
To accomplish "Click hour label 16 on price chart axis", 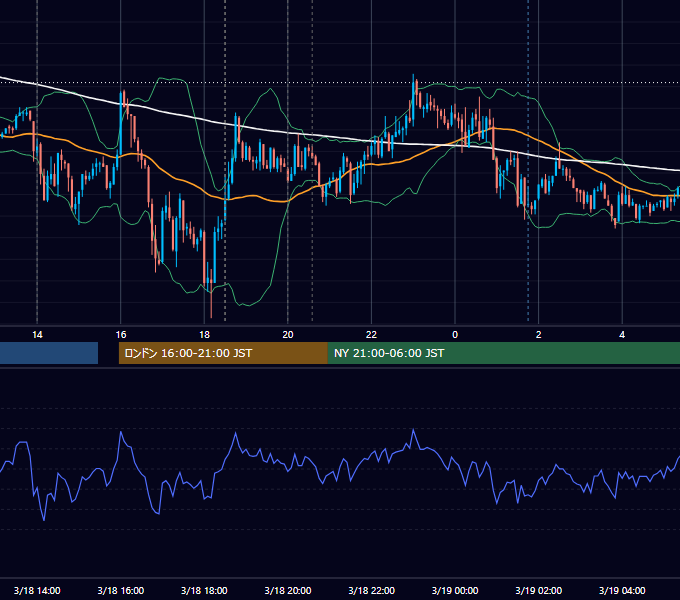I will (x=121, y=335).
